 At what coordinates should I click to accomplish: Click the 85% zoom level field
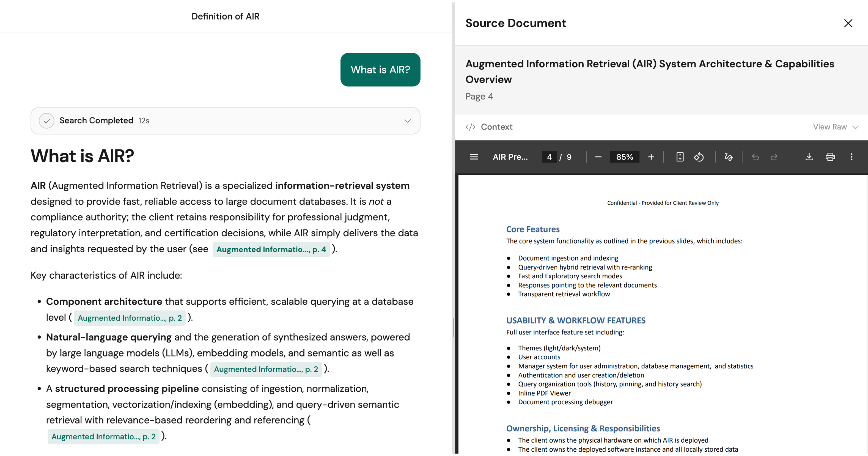point(625,157)
